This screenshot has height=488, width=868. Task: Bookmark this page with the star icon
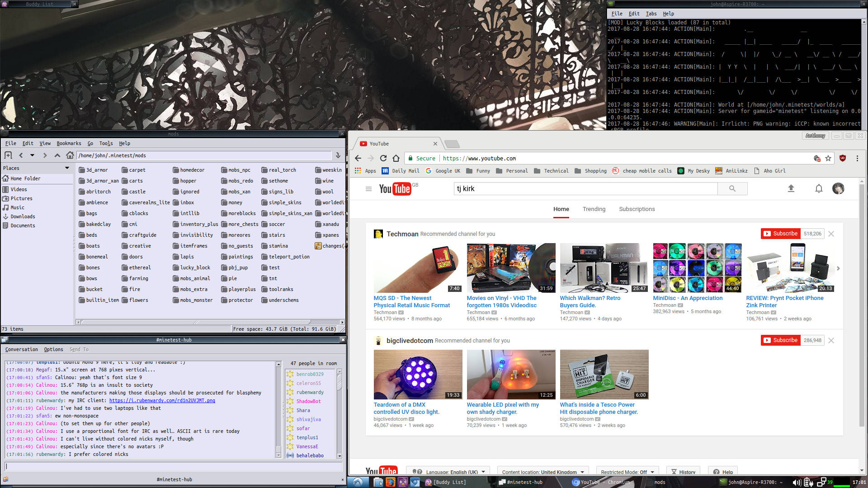(828, 158)
